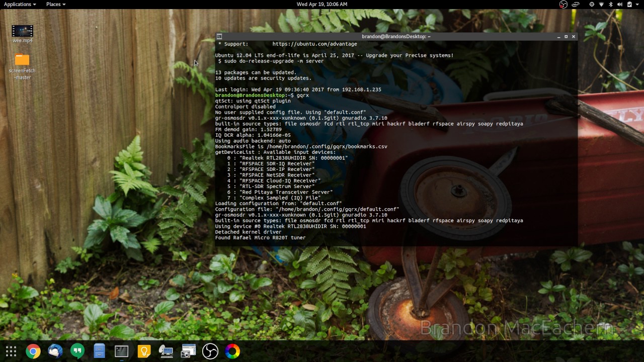Open the Places menu
This screenshot has width=644, height=362.
(55, 4)
